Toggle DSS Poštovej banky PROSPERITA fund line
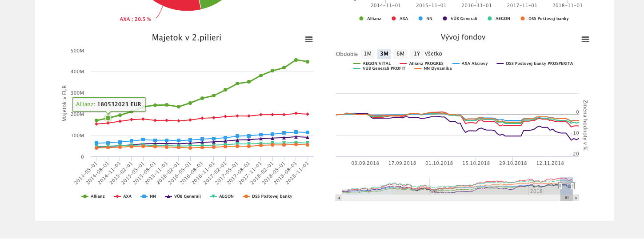The image size is (644, 243). click(x=535, y=64)
